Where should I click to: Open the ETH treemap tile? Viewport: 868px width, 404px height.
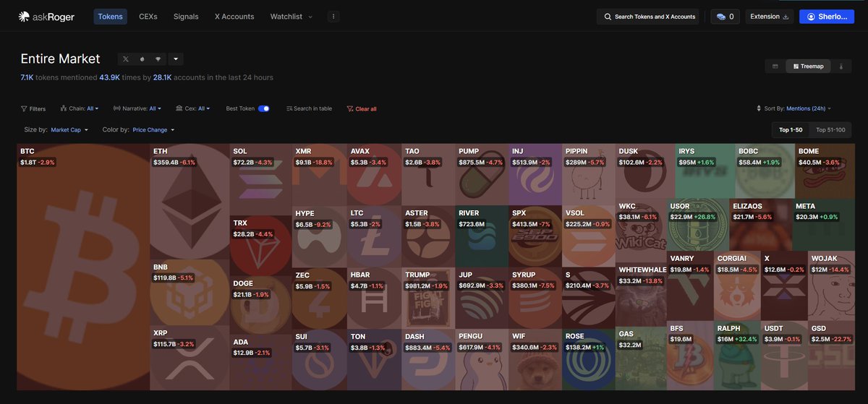[x=190, y=200]
